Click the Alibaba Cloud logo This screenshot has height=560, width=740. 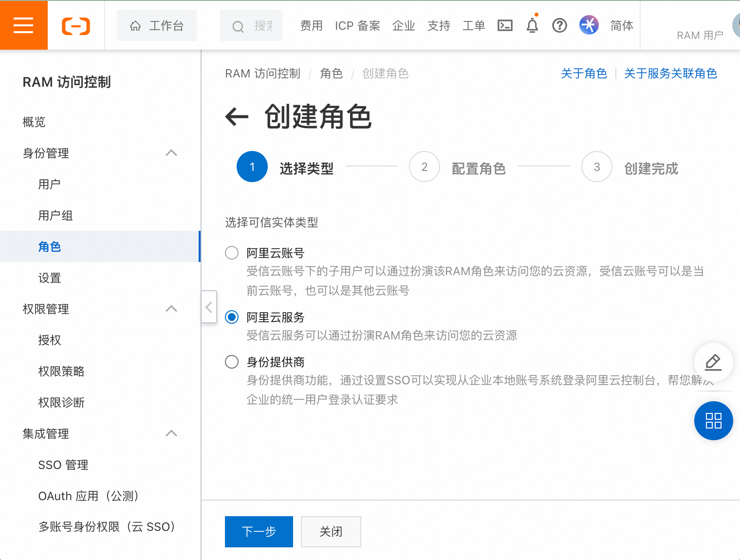[76, 26]
